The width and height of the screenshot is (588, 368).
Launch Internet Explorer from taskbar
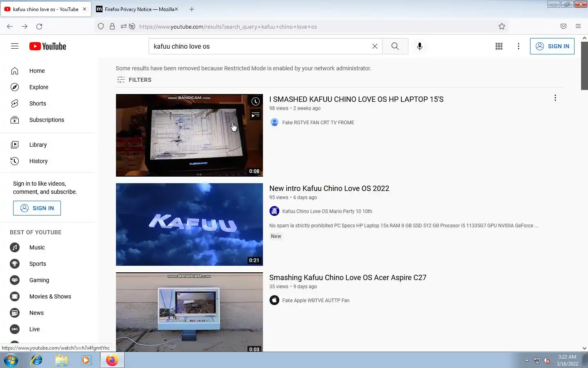click(x=37, y=360)
